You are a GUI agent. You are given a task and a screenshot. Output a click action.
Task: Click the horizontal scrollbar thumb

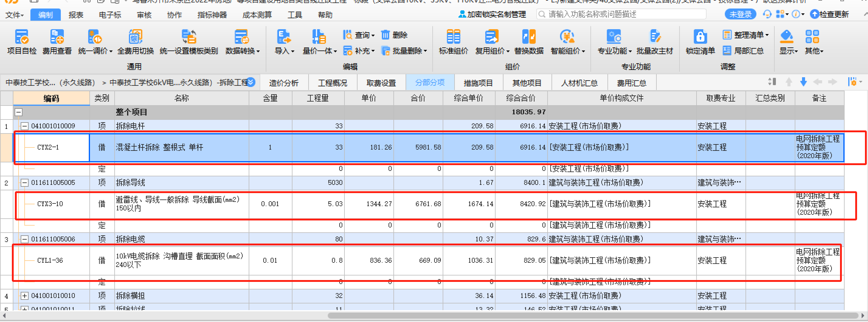click(x=593, y=316)
